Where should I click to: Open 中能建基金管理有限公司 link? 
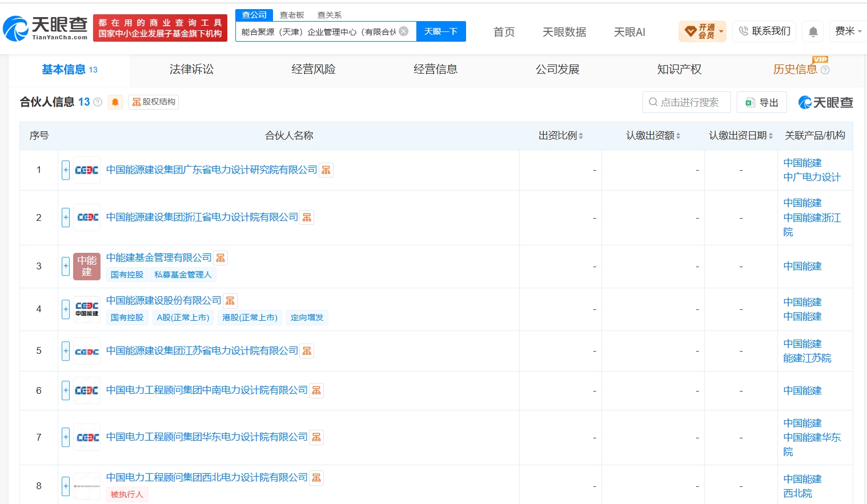[159, 258]
